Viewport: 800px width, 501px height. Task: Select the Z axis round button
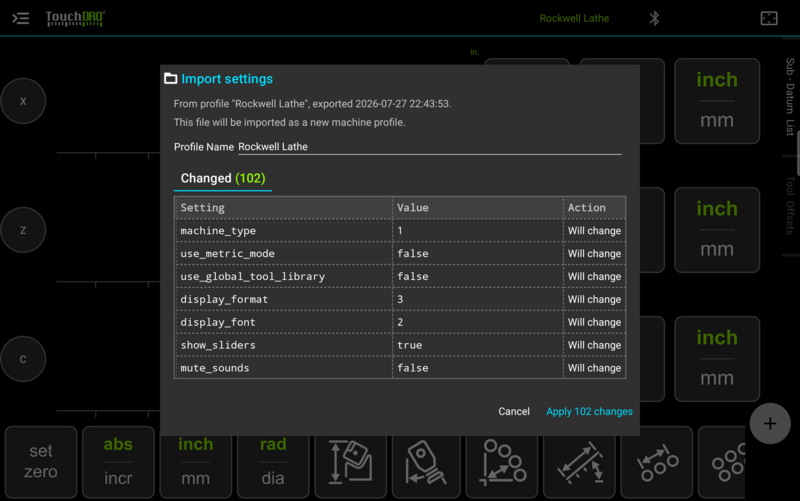click(x=23, y=230)
